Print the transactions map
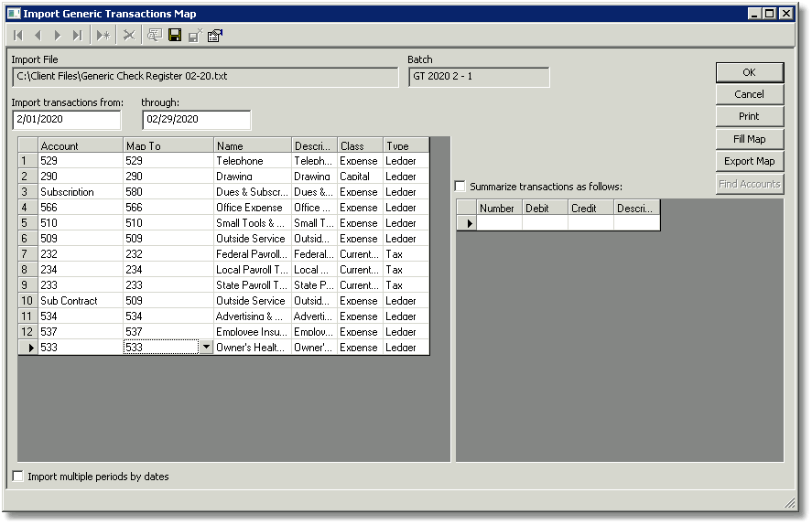 (750, 117)
